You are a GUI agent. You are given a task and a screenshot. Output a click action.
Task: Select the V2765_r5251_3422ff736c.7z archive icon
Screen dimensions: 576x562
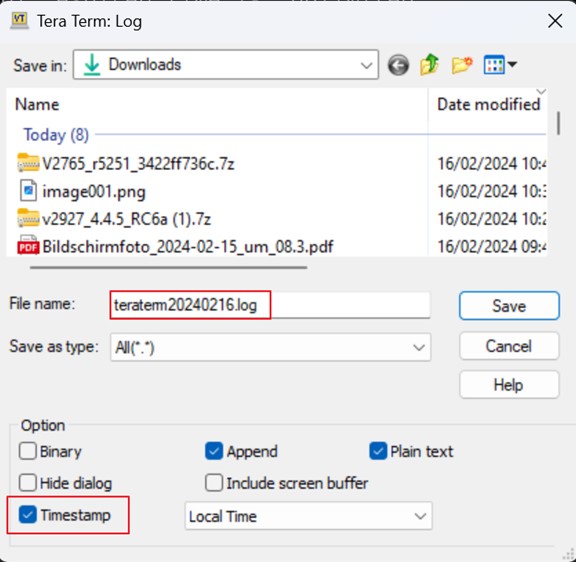point(28,163)
